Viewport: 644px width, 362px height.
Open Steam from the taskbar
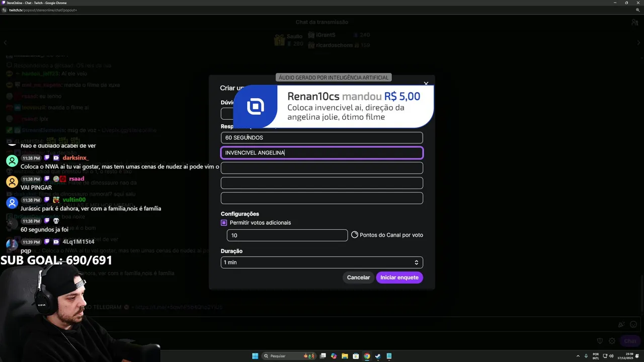378,356
